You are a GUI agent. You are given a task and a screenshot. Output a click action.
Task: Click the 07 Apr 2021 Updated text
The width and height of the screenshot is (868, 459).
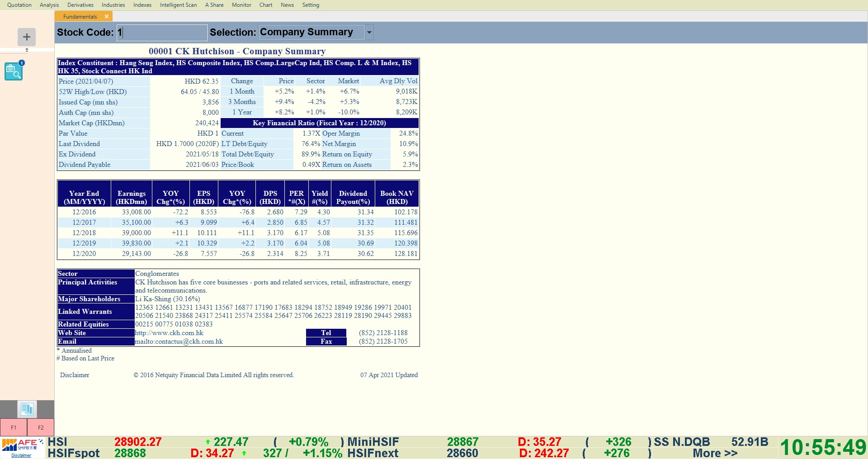389,375
